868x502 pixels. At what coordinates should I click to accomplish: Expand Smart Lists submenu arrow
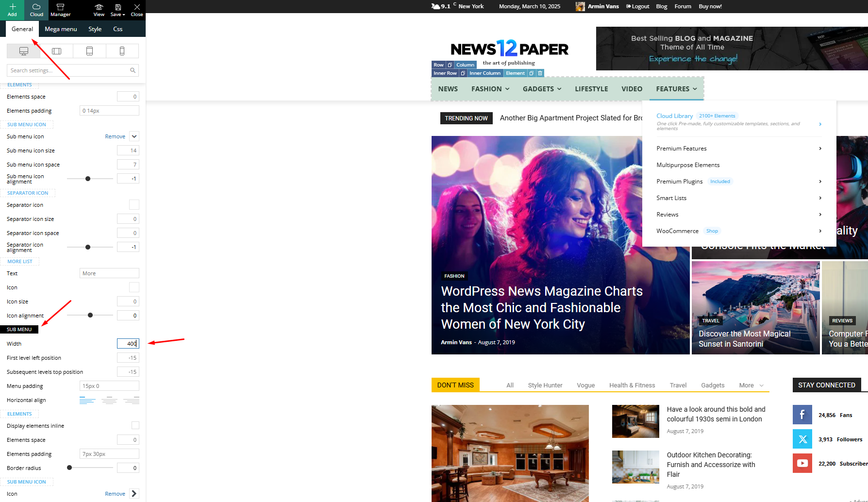pyautogui.click(x=820, y=198)
